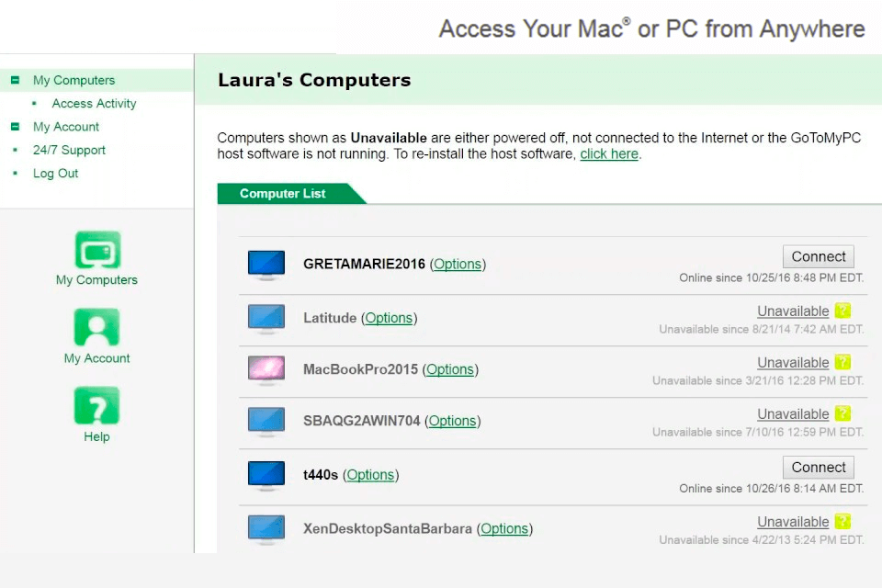
Task: Select Log Out in the menu
Action: tap(55, 174)
